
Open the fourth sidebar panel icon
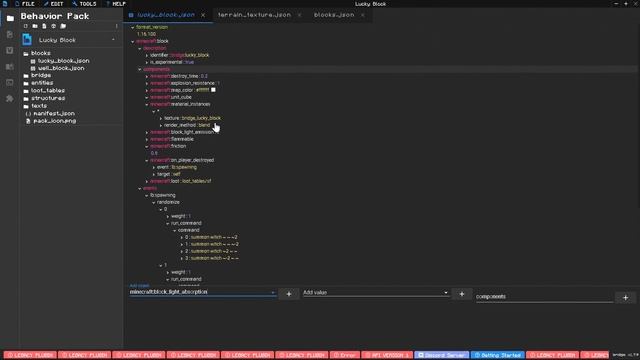coord(10,66)
